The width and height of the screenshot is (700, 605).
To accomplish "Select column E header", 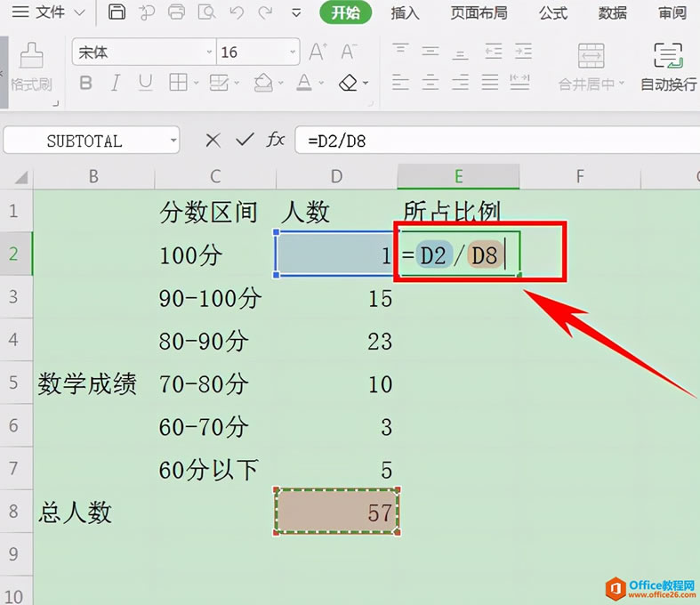I will pyautogui.click(x=458, y=176).
